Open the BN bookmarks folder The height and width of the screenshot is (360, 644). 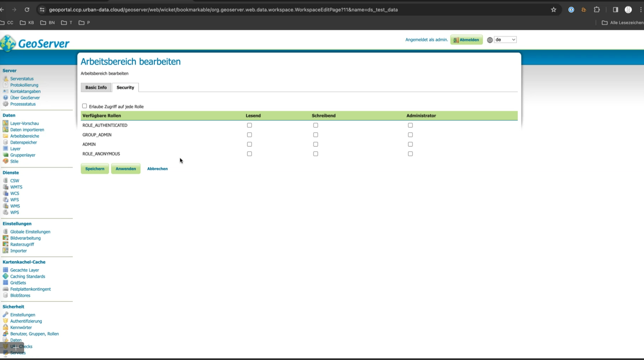pyautogui.click(x=48, y=23)
